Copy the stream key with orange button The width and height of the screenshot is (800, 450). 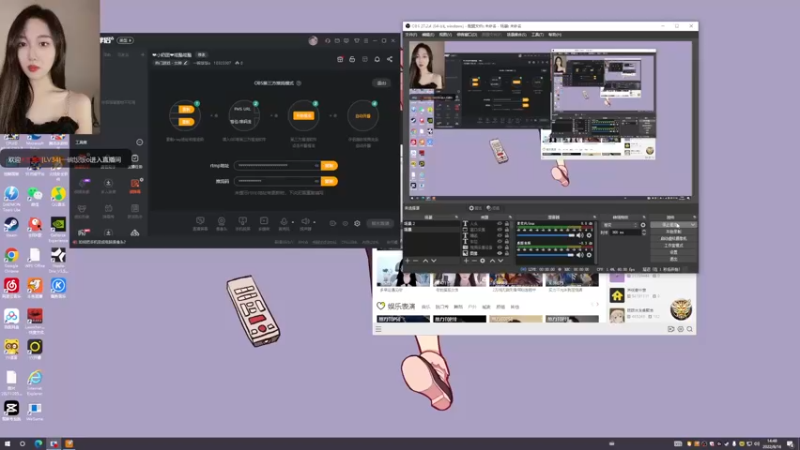pos(329,181)
